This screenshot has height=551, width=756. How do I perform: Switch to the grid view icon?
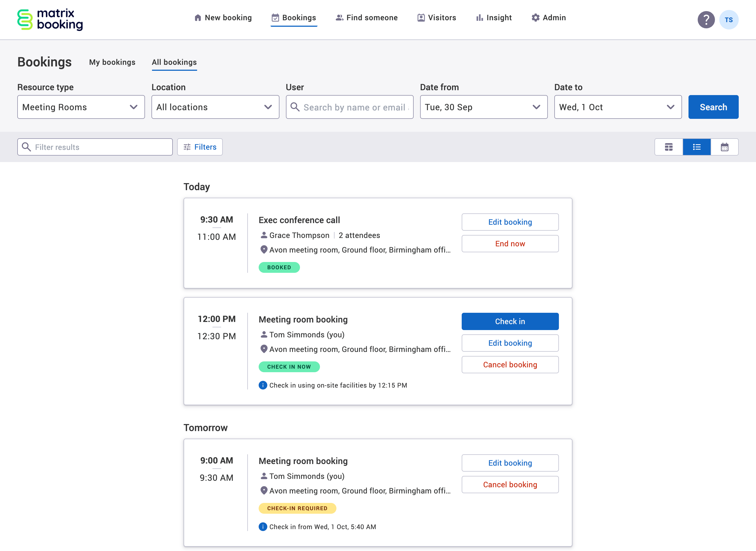(x=669, y=147)
